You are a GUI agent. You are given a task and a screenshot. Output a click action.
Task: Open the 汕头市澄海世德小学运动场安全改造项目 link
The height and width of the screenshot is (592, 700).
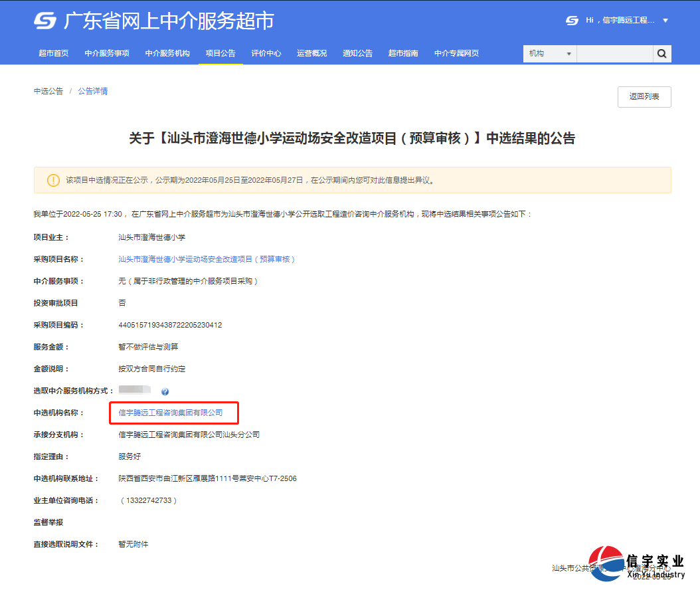pos(207,258)
